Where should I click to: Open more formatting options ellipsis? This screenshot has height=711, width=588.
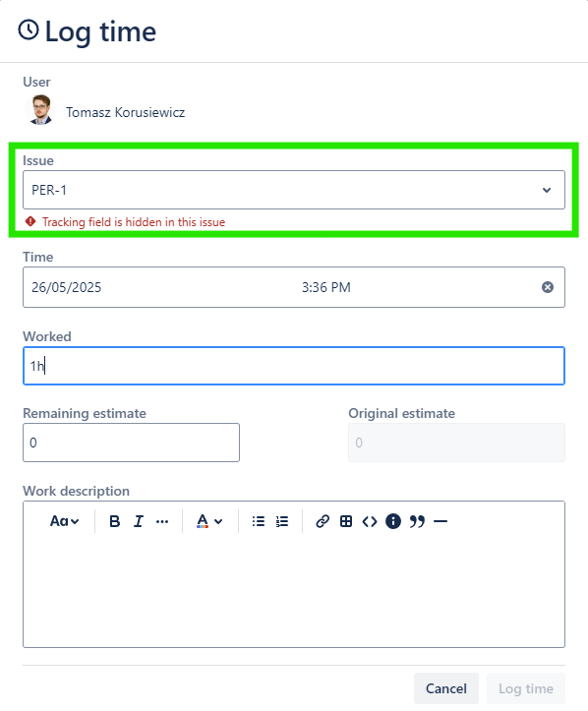point(162,521)
